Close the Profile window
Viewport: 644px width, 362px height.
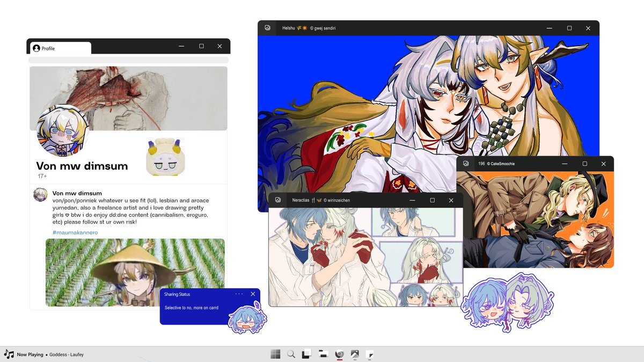point(219,47)
